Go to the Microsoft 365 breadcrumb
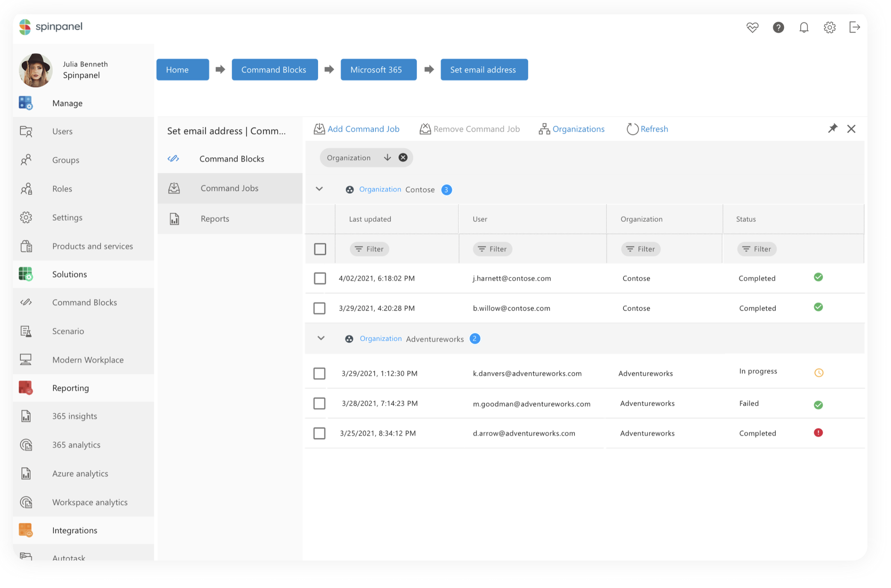Screen dimensions: 891x588 click(378, 70)
